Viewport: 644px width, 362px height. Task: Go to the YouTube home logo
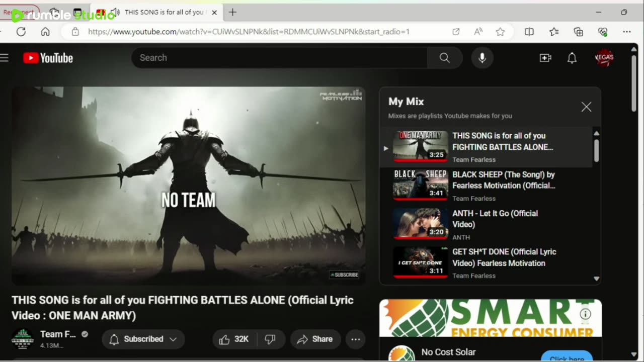[48, 58]
